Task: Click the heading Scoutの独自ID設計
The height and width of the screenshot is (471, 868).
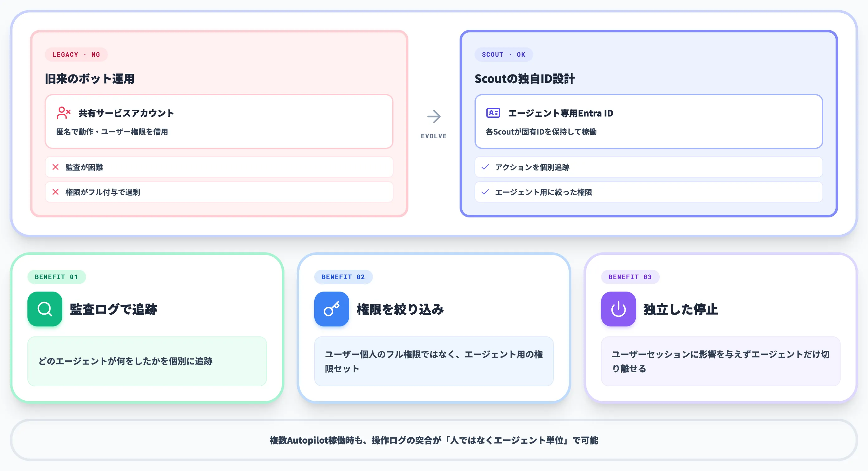Action: tap(525, 79)
